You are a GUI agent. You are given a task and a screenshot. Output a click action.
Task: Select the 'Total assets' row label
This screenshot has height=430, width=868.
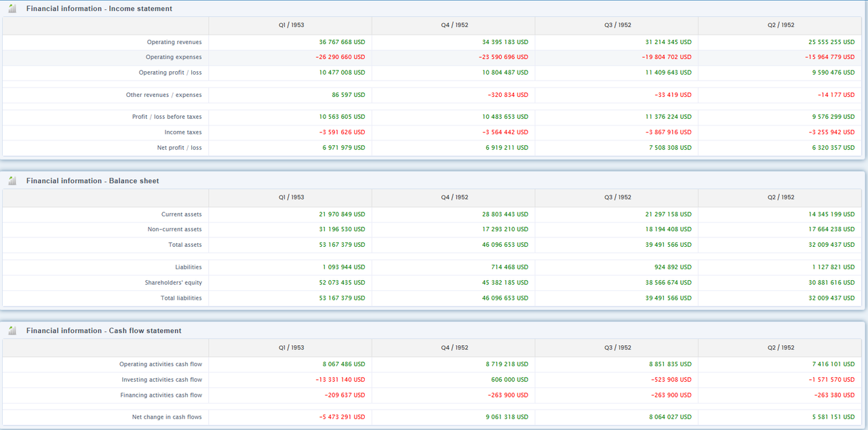click(185, 245)
